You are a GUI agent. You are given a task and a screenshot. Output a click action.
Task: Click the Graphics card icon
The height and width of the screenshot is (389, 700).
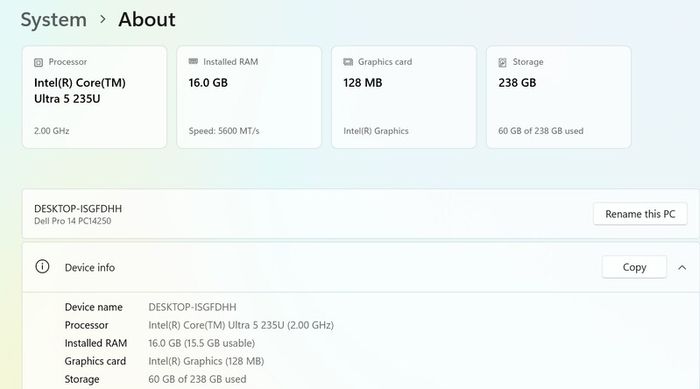tap(348, 62)
